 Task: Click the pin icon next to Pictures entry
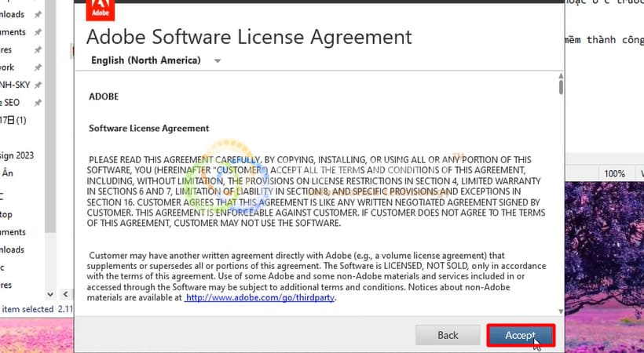[38, 49]
